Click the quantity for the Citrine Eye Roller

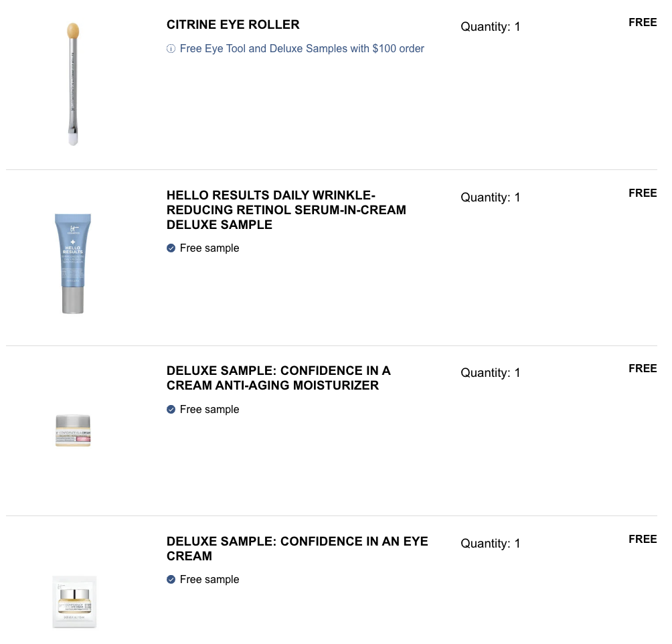(x=490, y=27)
